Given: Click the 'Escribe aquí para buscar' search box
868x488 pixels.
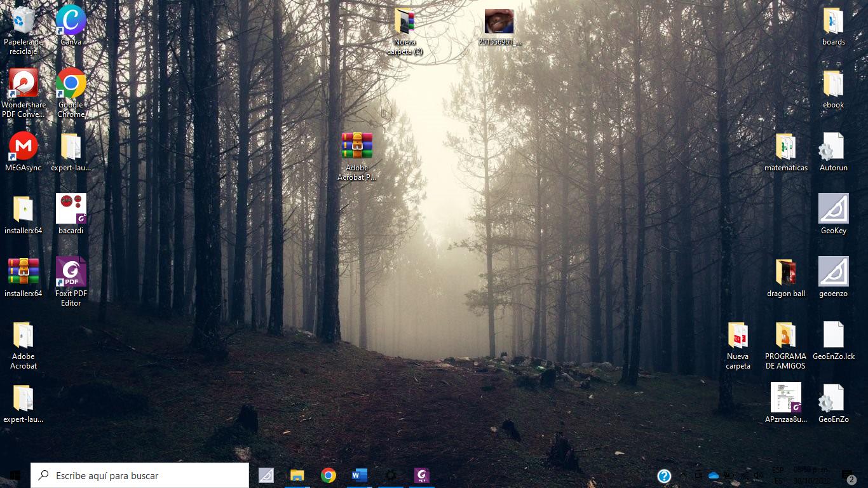Looking at the screenshot, I should [140, 475].
